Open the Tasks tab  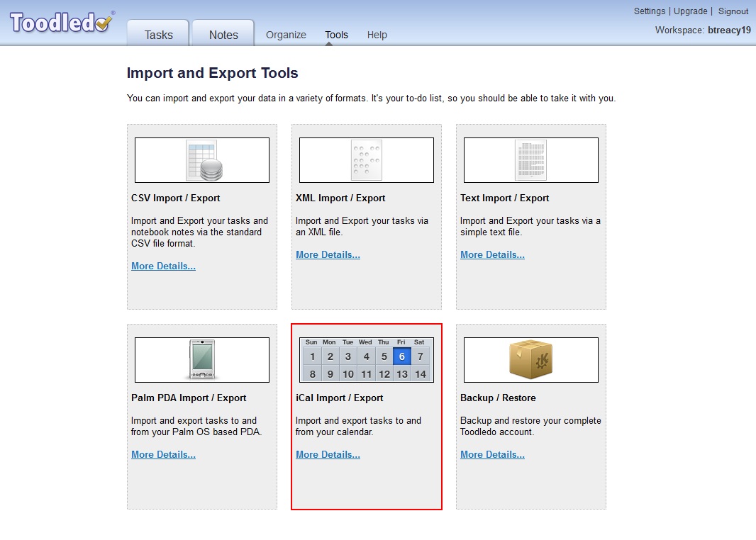point(158,34)
